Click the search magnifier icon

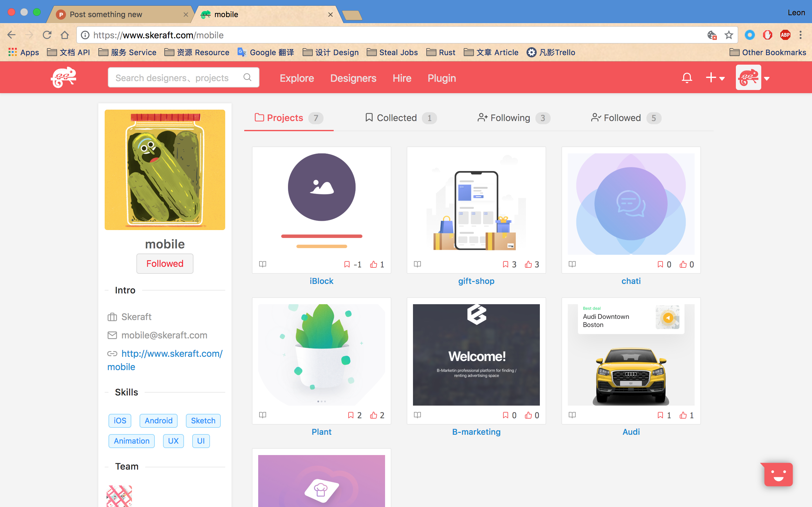coord(247,77)
